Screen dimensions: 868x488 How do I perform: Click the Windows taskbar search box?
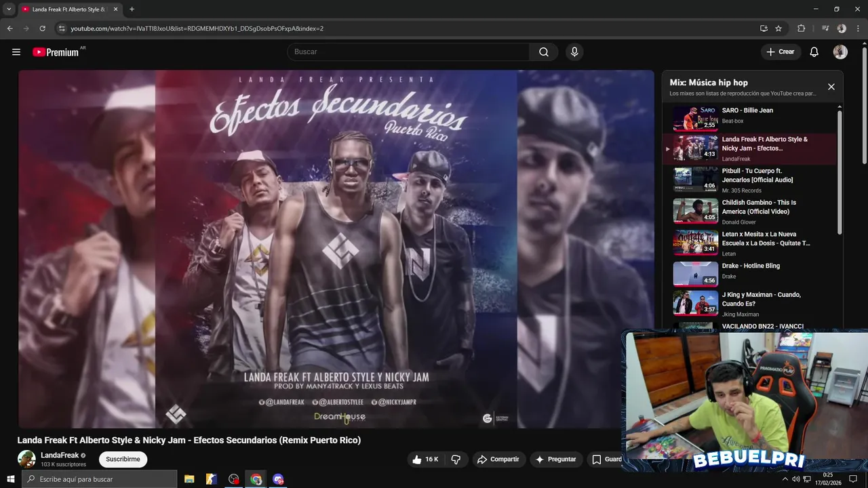(99, 479)
